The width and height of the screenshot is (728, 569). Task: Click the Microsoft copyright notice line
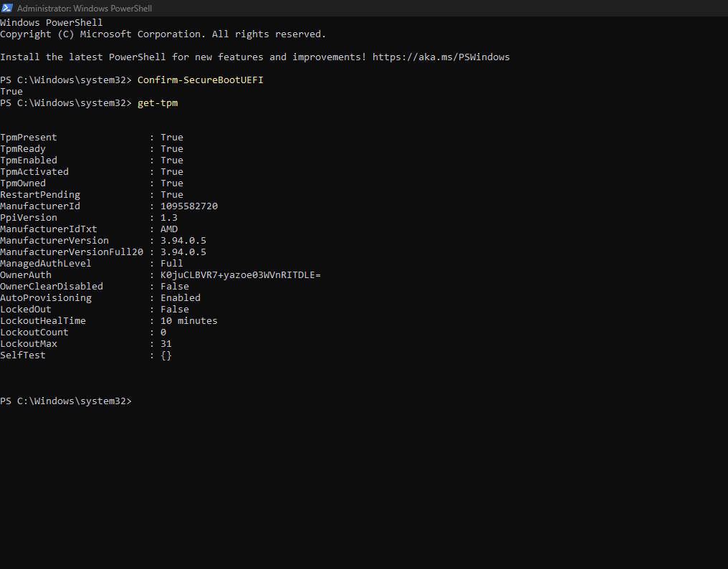pyautogui.click(x=163, y=34)
